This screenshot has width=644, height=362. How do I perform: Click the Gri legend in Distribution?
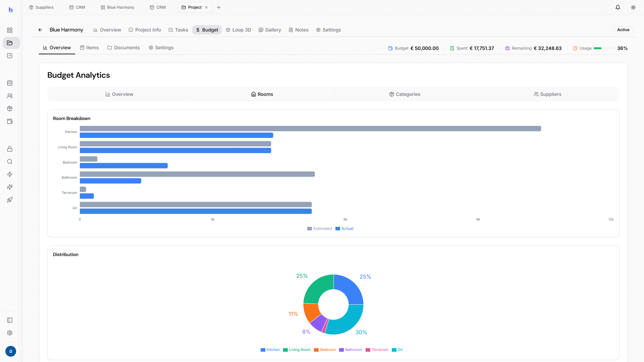click(x=397, y=350)
